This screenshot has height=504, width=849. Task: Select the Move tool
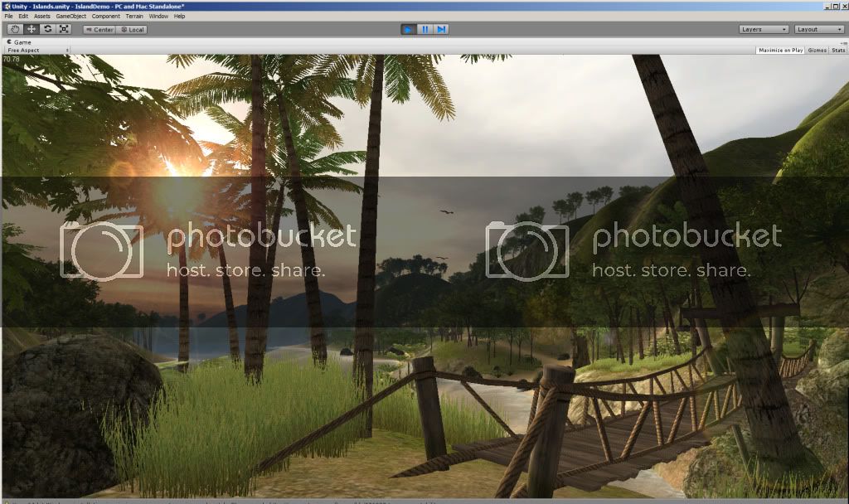32,29
